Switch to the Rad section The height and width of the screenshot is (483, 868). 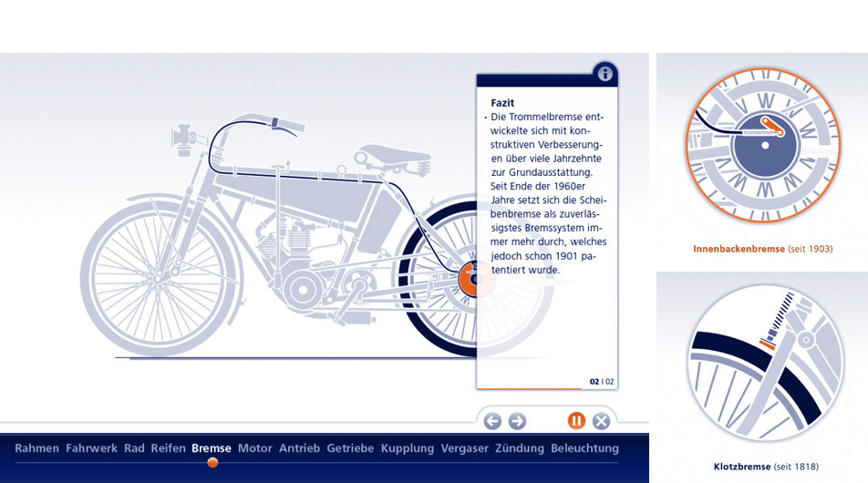click(134, 448)
